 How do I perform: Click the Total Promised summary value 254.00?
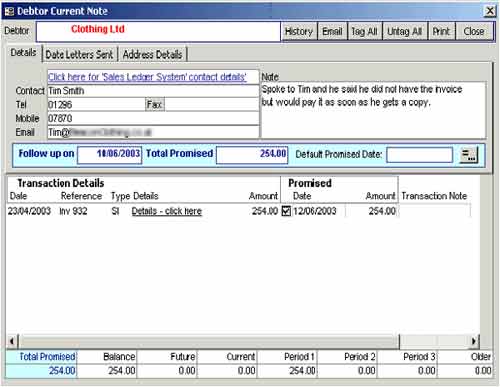click(x=62, y=371)
